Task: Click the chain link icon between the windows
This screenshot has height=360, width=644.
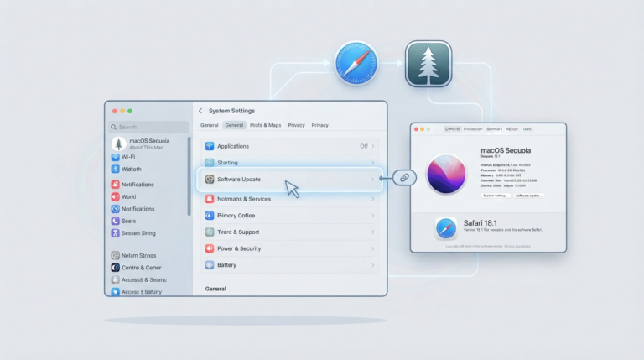Action: (x=404, y=178)
